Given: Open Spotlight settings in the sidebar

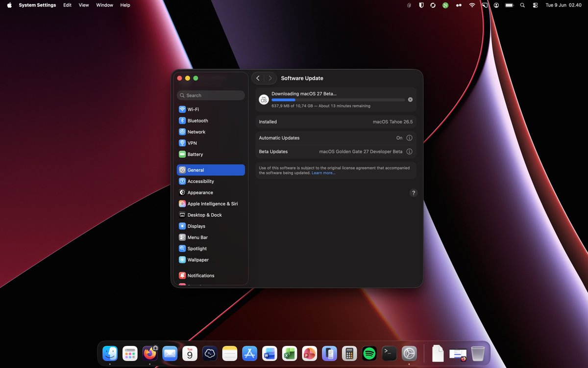Looking at the screenshot, I should click(211, 249).
